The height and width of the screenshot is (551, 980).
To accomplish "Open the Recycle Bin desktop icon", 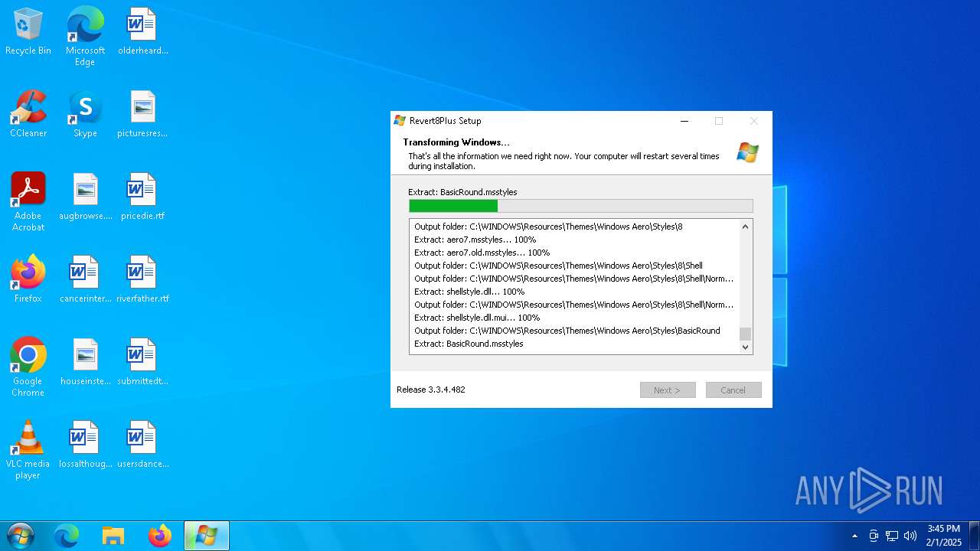I will coord(28,32).
